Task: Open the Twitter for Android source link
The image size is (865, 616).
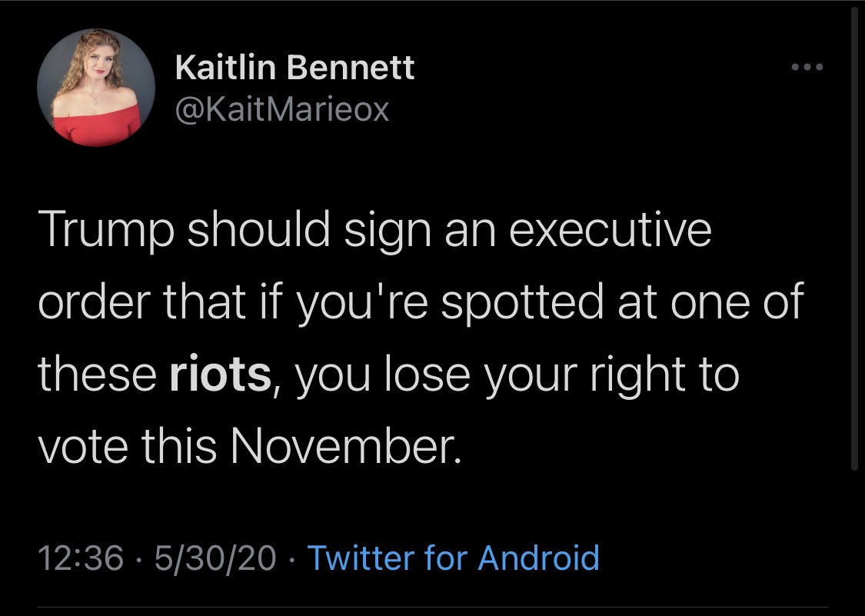Action: (x=453, y=558)
